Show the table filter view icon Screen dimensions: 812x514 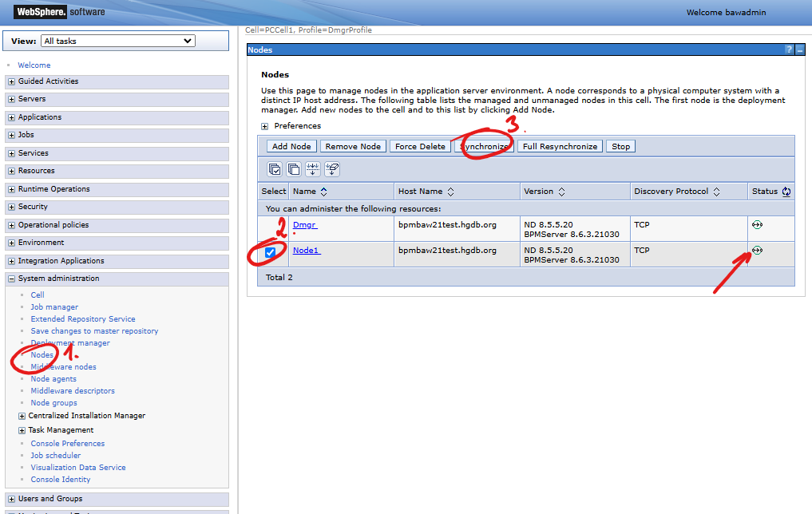coord(313,169)
